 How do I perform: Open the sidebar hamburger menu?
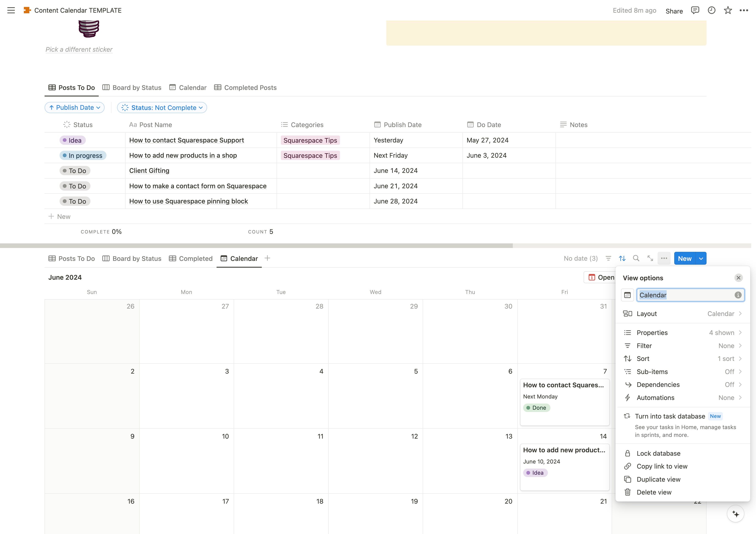(x=11, y=10)
